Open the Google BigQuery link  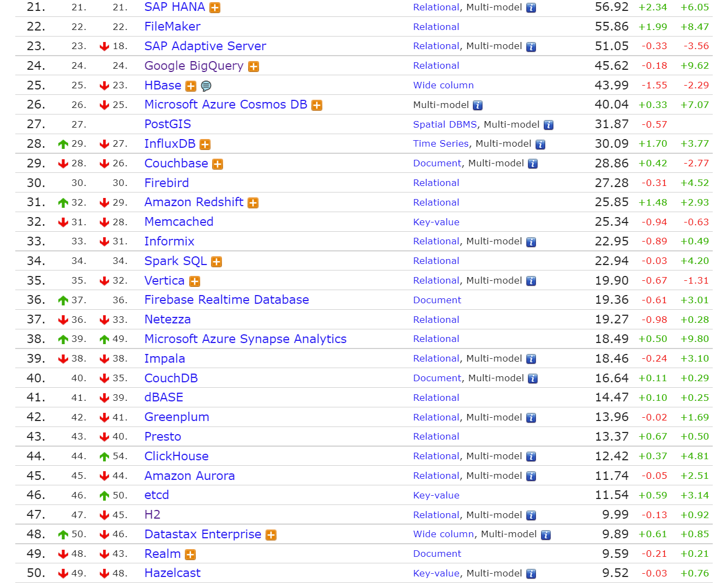[194, 66]
